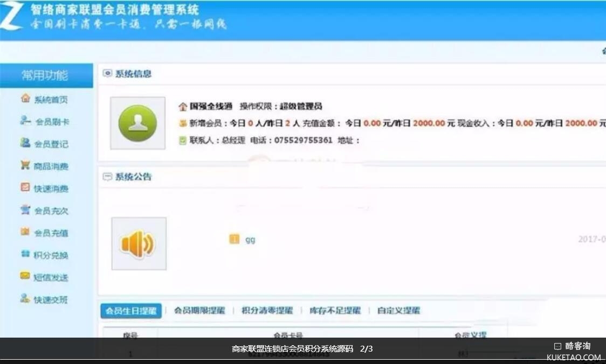Viewport: 606px width, 364px height.
Task: Click the home icon beside 国强全线通
Action: coord(183,107)
